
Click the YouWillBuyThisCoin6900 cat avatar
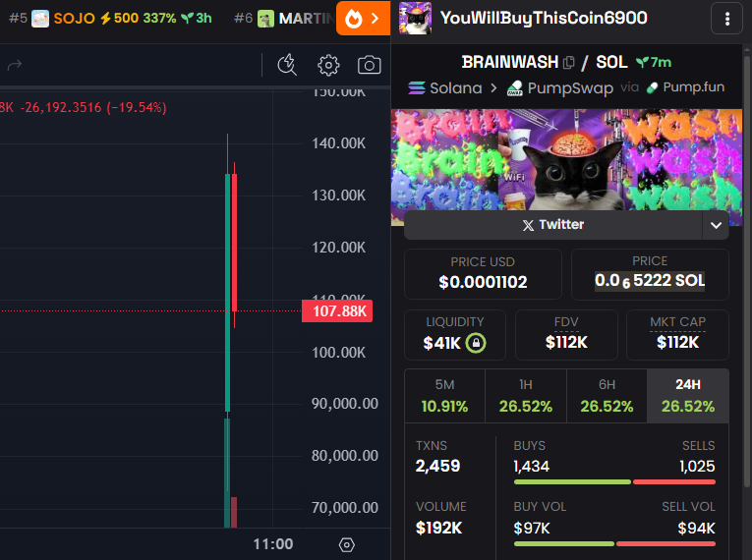pyautogui.click(x=416, y=19)
